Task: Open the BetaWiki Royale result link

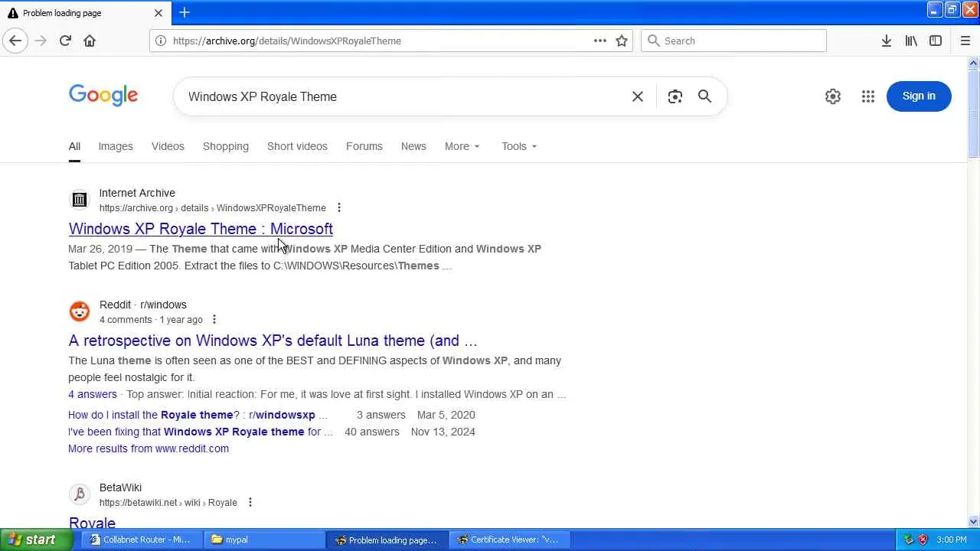Action: (92, 523)
